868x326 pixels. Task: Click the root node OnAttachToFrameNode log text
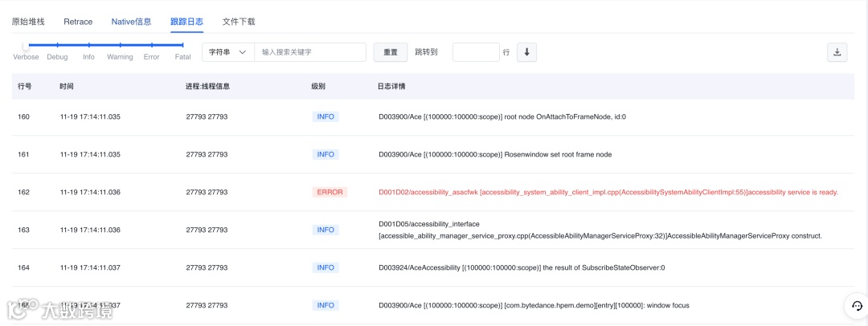[x=502, y=116]
